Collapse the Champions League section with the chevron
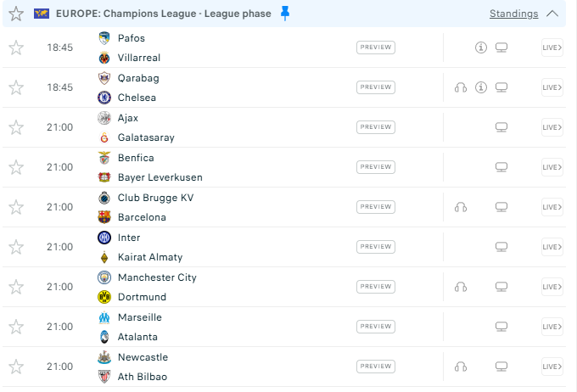Screen dimensions: 577x392 (x=552, y=14)
